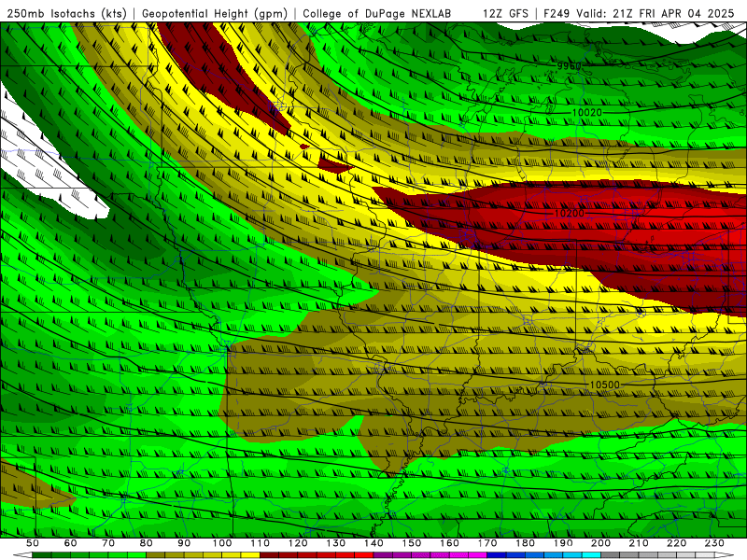Select the "Geopotential Height (gpm)" header label
Image resolution: width=747 pixels, height=560 pixels.
click(x=215, y=13)
